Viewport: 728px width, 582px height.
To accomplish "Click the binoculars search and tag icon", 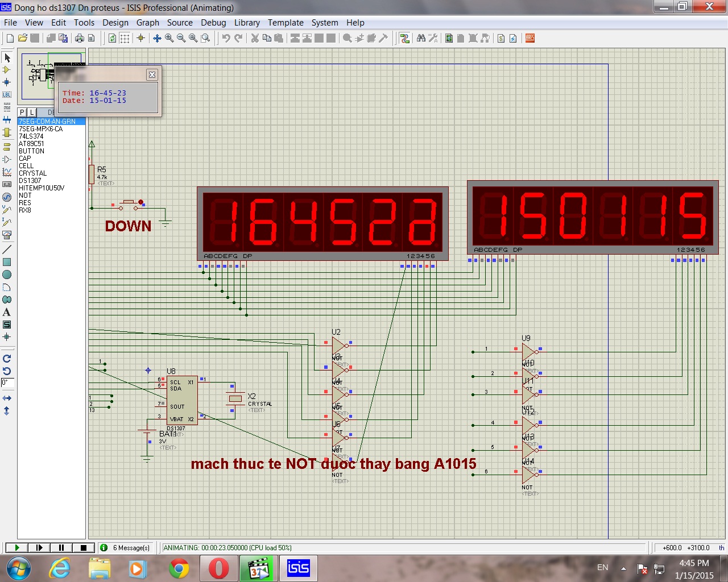I will pyautogui.click(x=421, y=38).
